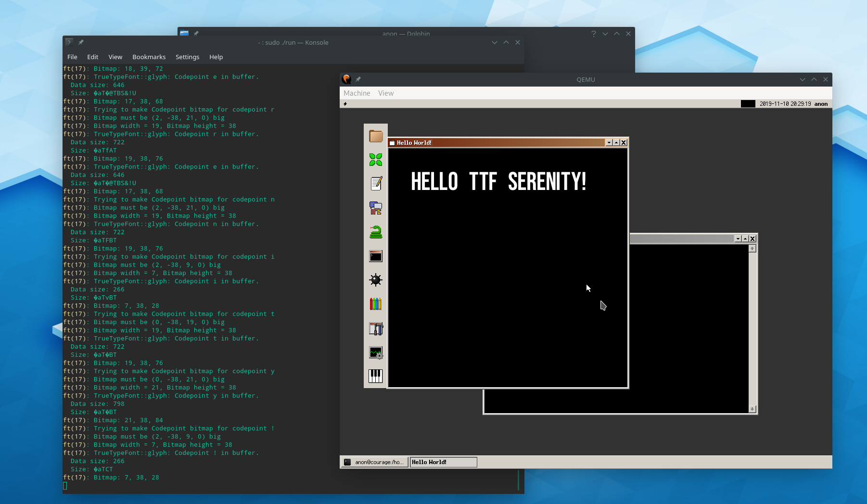The width and height of the screenshot is (867, 504).
Task: Click the Hello World! window title icon
Action: tap(392, 143)
